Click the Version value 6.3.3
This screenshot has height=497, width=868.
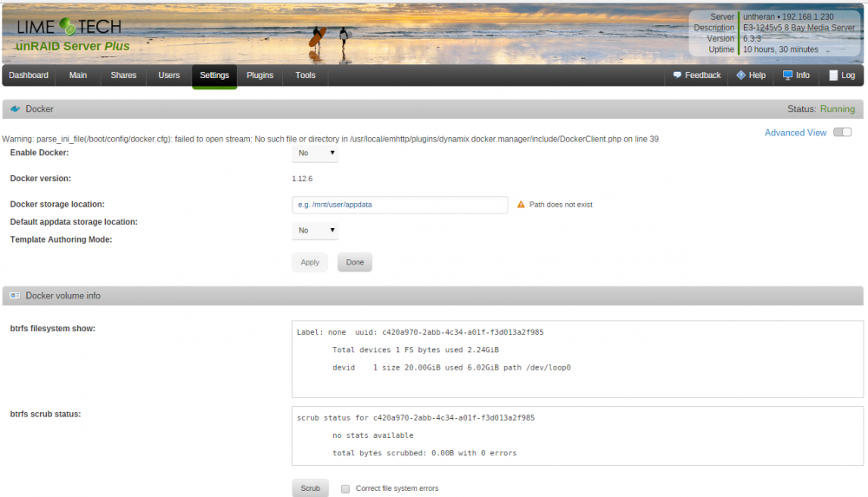tap(752, 39)
